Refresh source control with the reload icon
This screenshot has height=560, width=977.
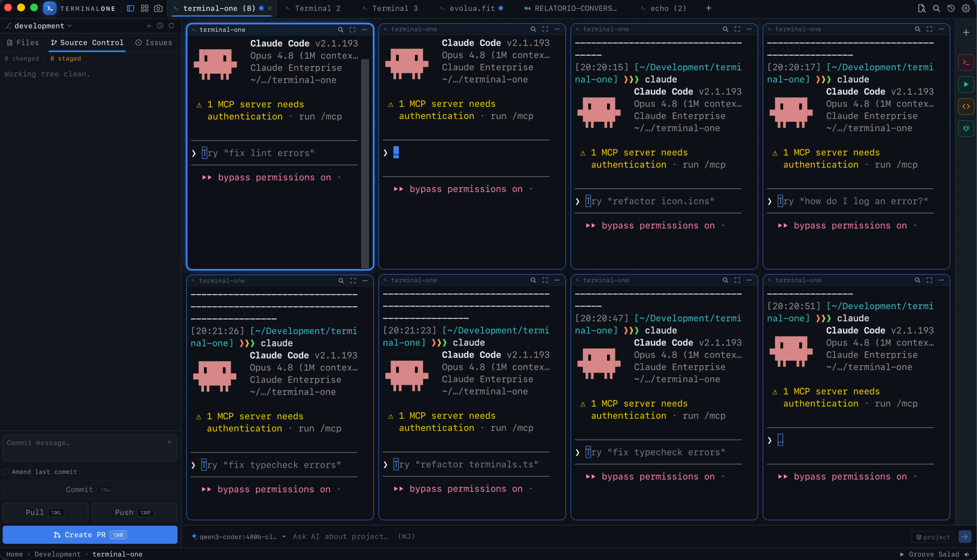[171, 25]
